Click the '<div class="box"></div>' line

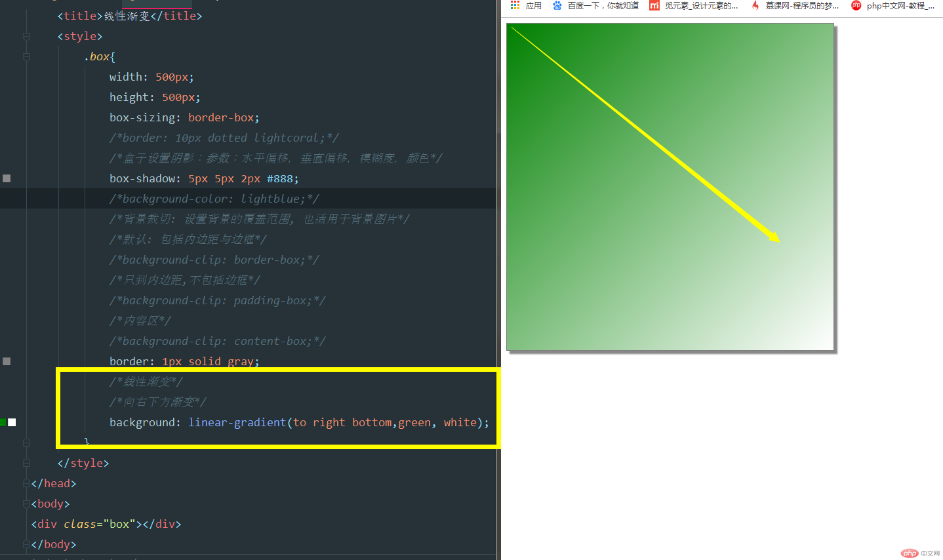(x=106, y=524)
